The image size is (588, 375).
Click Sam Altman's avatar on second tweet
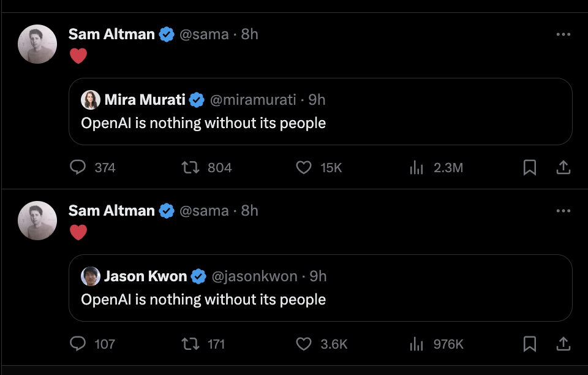tap(38, 220)
